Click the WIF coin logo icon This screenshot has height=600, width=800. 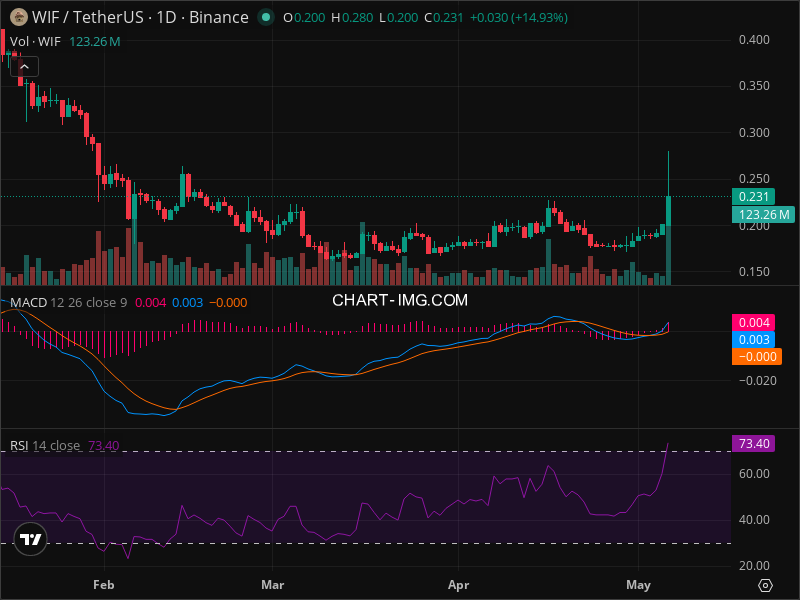coord(19,17)
